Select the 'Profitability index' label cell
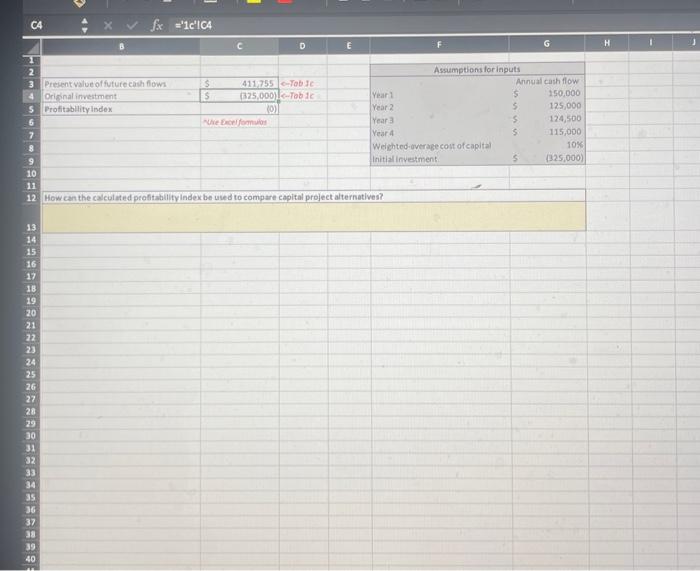Screen dimensions: 700x571 [x=121, y=109]
